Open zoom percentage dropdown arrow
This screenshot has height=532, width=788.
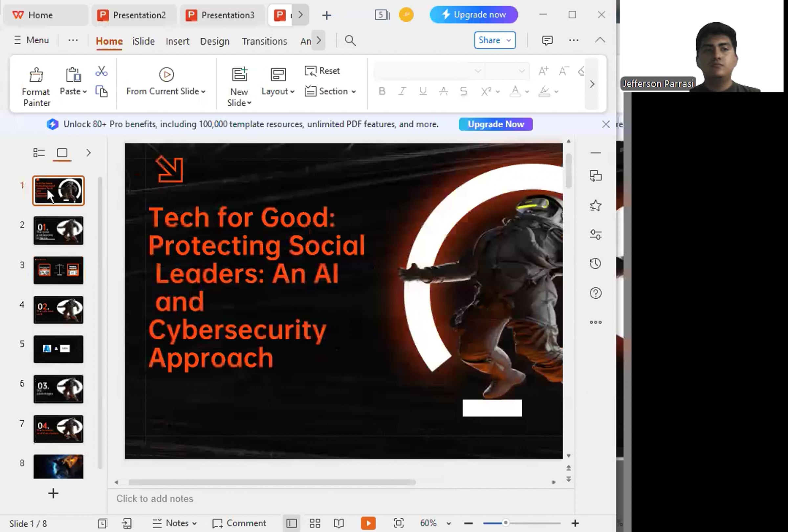tap(449, 523)
